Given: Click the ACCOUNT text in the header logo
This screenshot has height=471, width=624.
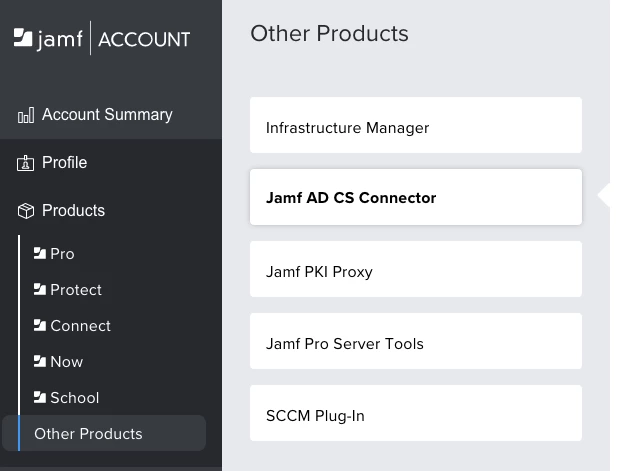Looking at the screenshot, I should pos(144,39).
